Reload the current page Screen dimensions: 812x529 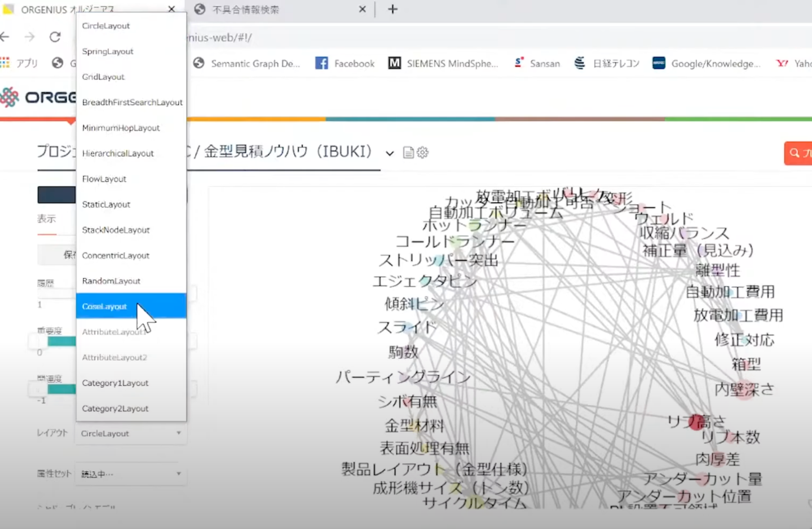(x=55, y=37)
